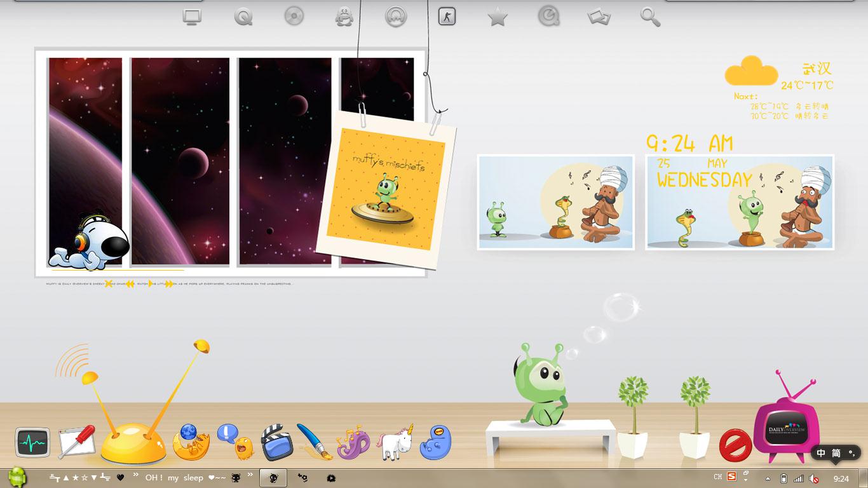Image resolution: width=868 pixels, height=488 pixels.
Task: Open the small down arrow beside Sogou icon
Action: point(745,480)
